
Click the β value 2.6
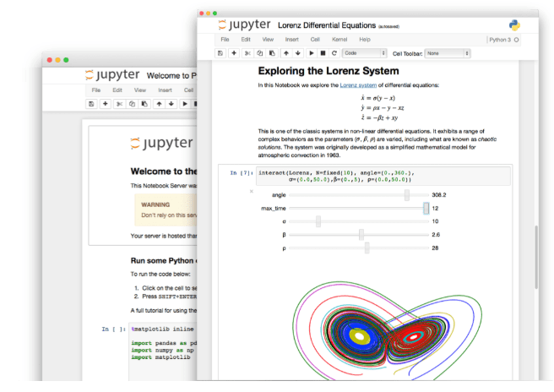pos(436,235)
